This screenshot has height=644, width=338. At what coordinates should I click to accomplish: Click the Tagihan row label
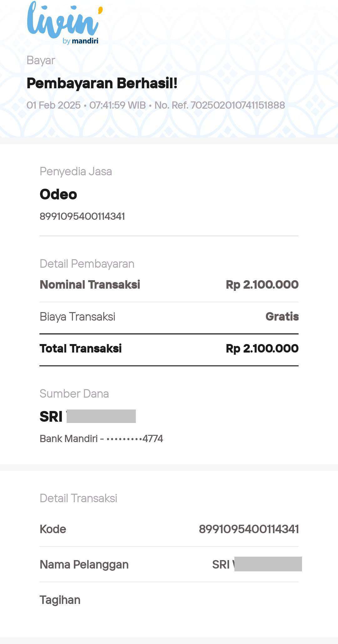[x=60, y=600]
